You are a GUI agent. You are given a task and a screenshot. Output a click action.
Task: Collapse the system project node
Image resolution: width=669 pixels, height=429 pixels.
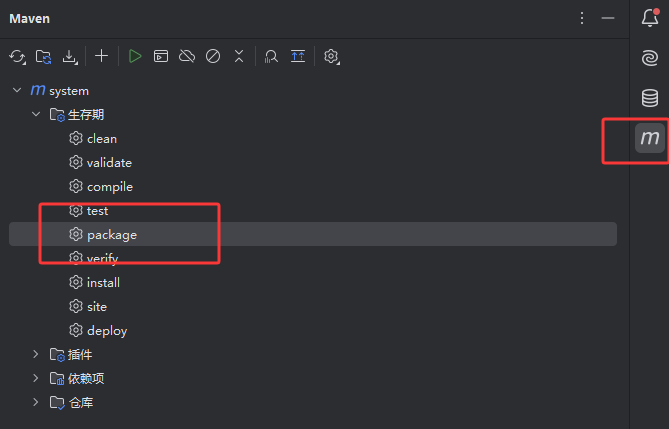[17, 90]
